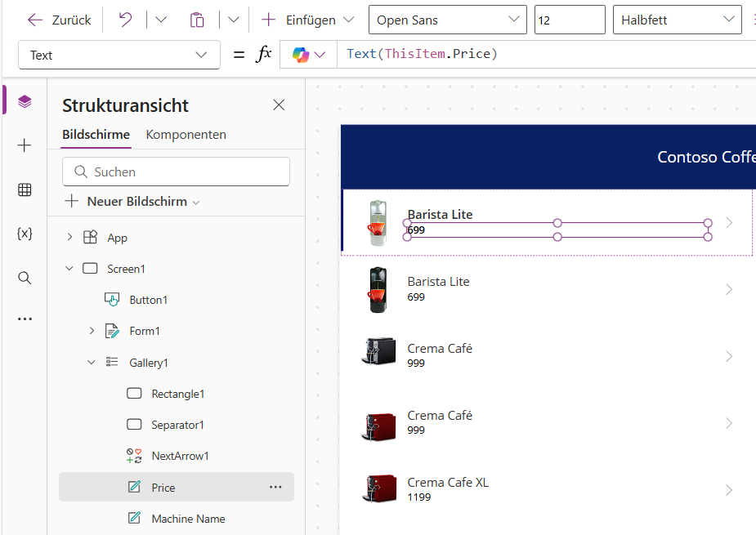Select the Price label in tree view

pyautogui.click(x=163, y=488)
